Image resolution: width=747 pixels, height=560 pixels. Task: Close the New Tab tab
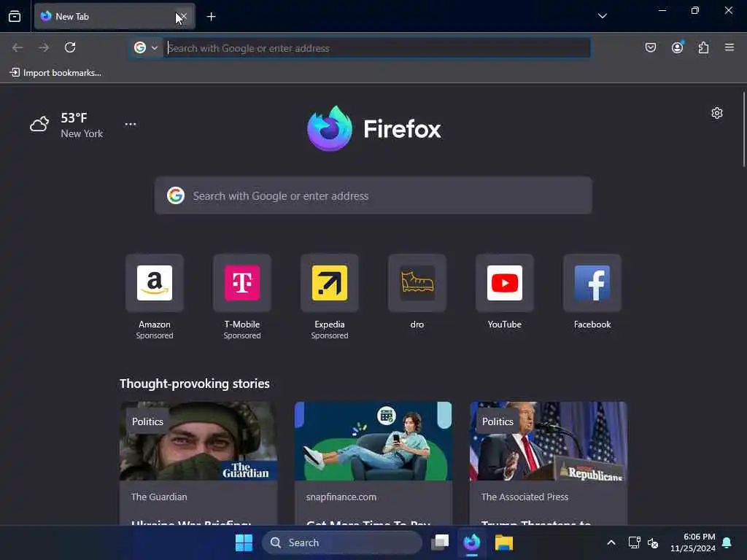182,17
